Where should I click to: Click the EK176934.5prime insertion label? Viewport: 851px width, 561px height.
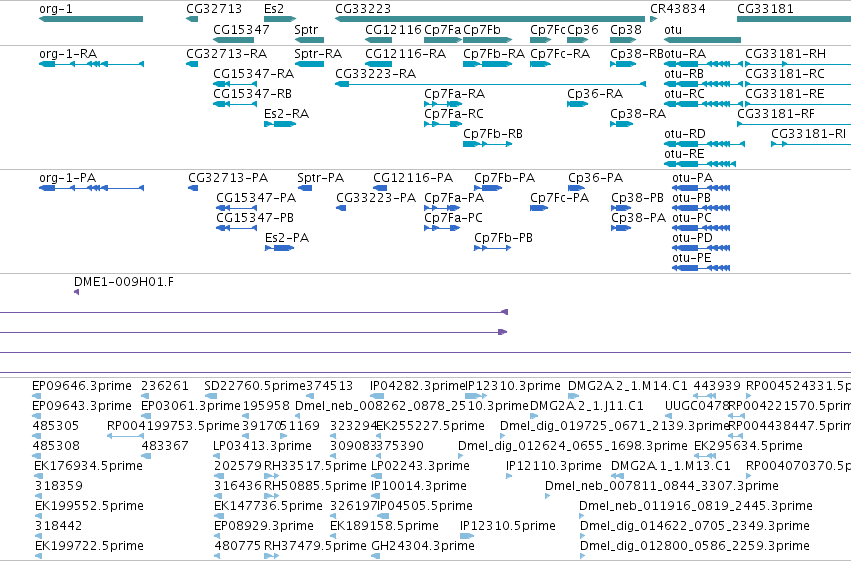(x=88, y=466)
